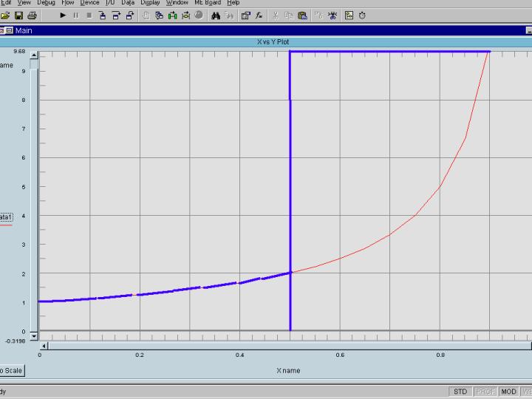Screen dimensions: 532x399
Task: Open the Window menu
Action: click(177, 3)
